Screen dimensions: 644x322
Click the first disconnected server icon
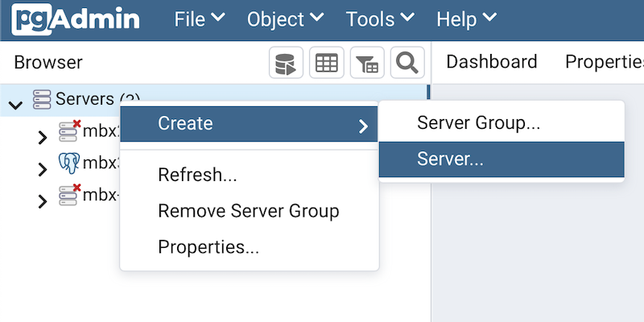click(69, 130)
